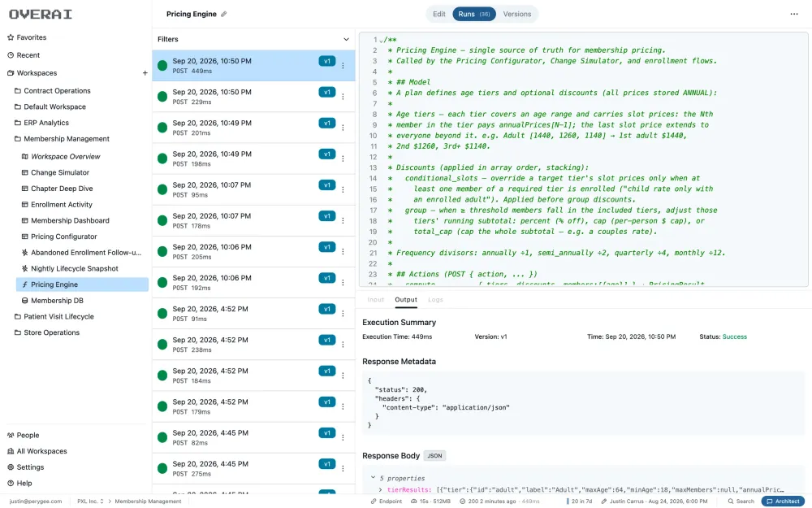812x508 pixels.
Task: Open Recent via the clock icon
Action: point(11,55)
